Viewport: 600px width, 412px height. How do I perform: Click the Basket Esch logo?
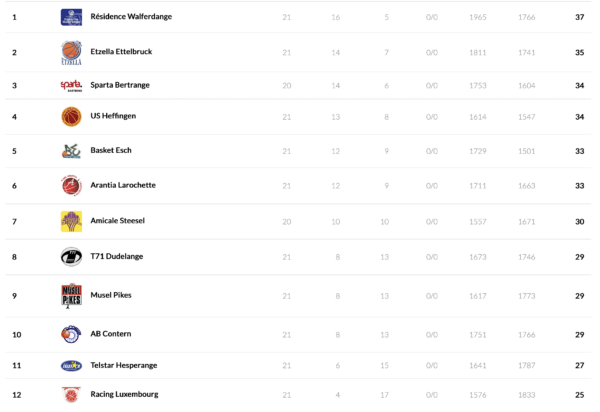pyautogui.click(x=71, y=151)
